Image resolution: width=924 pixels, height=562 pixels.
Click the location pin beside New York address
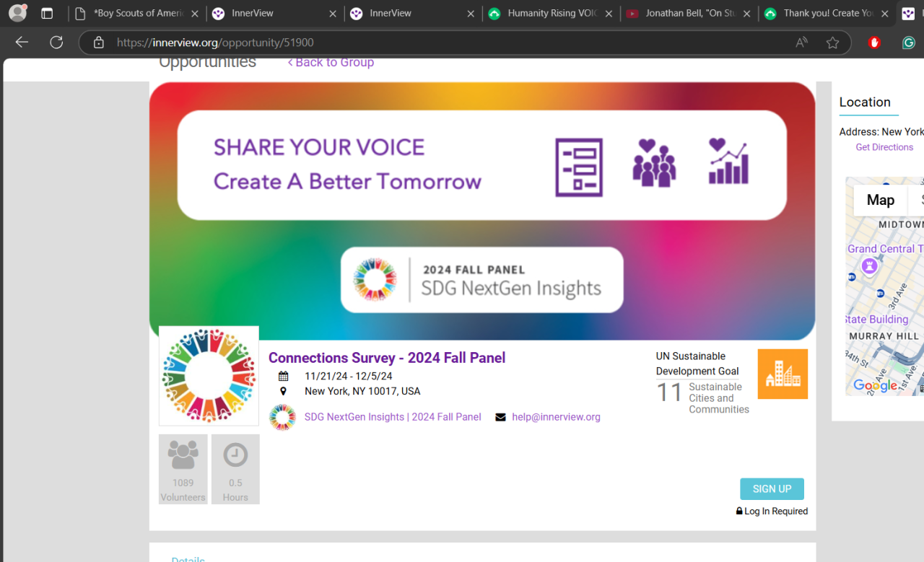283,391
